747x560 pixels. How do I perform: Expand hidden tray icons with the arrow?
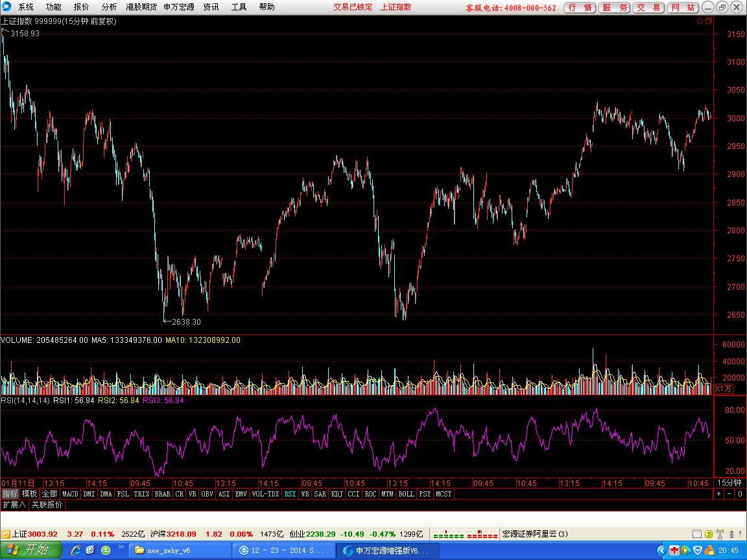[661, 550]
